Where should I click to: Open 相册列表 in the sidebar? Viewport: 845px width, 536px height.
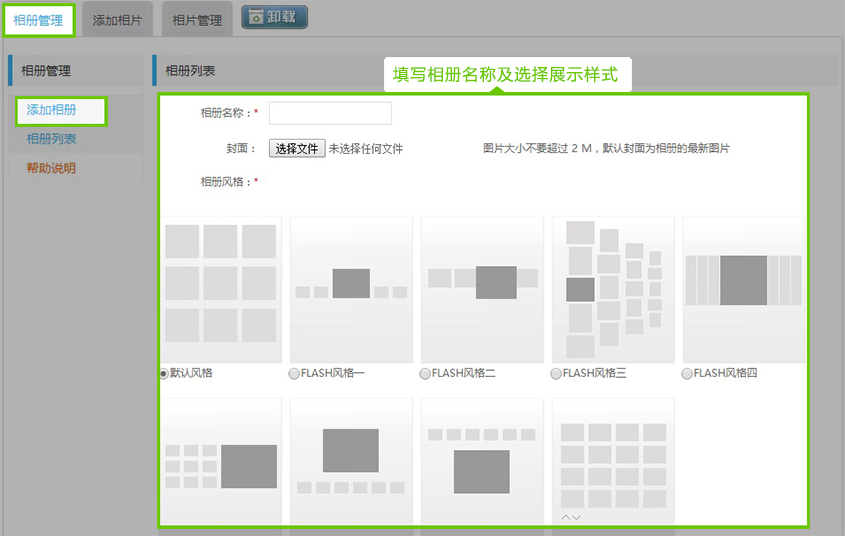tap(52, 139)
